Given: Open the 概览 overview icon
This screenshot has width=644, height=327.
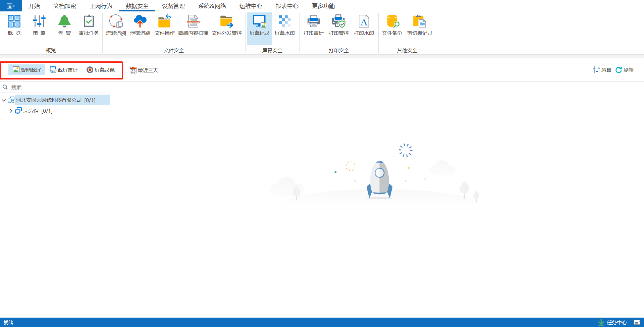Looking at the screenshot, I should 14,25.
